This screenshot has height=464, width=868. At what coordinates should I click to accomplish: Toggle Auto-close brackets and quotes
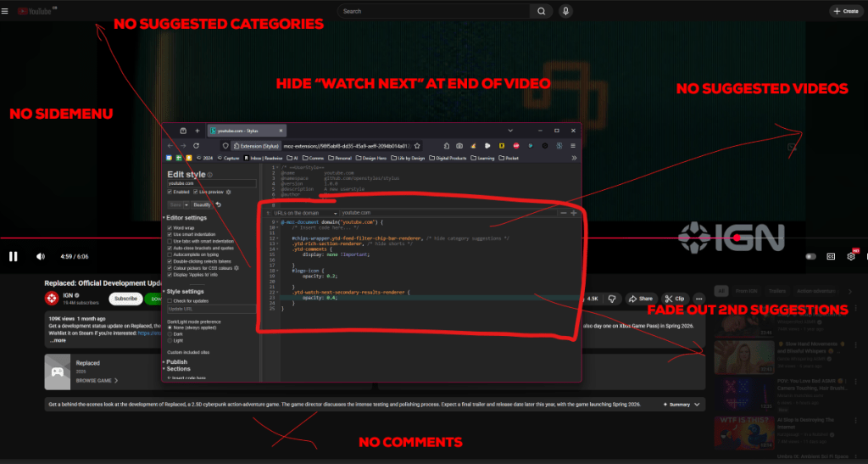(170, 248)
